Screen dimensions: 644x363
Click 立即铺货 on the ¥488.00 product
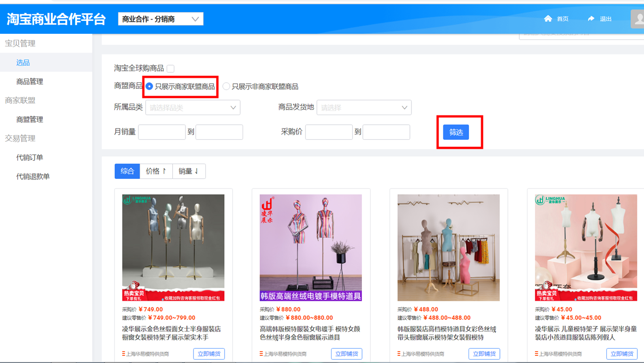(484, 353)
